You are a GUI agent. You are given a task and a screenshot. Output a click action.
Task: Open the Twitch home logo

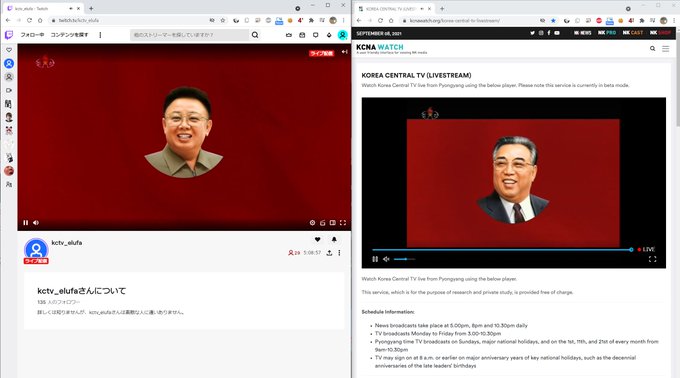pyautogui.click(x=9, y=35)
